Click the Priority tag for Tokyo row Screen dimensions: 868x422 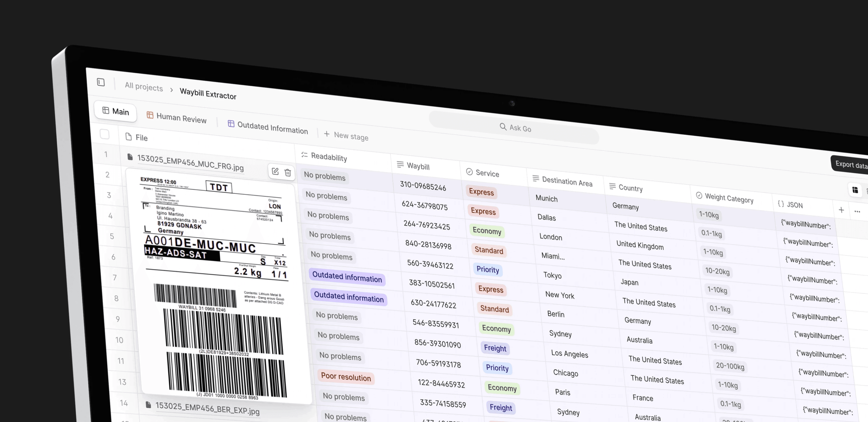pos(487,270)
